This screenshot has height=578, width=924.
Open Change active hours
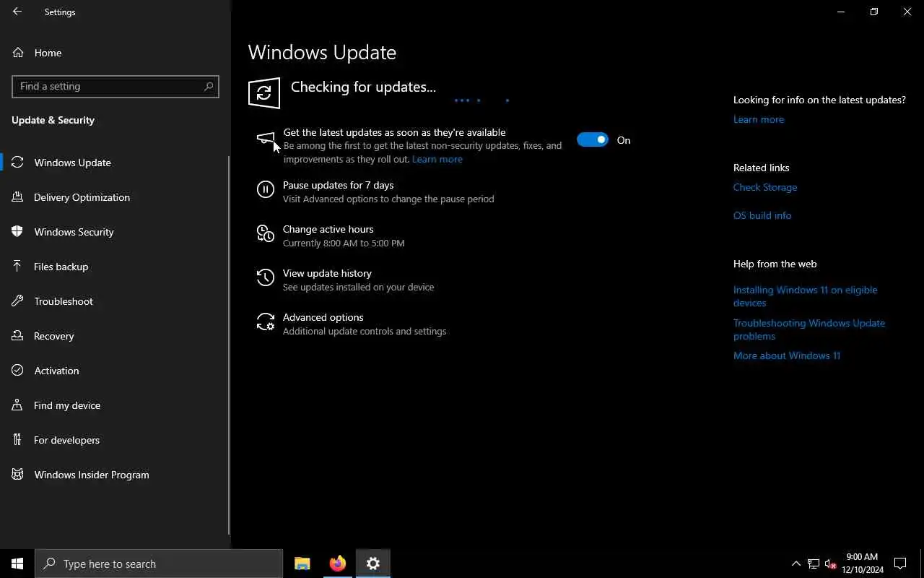pyautogui.click(x=328, y=229)
